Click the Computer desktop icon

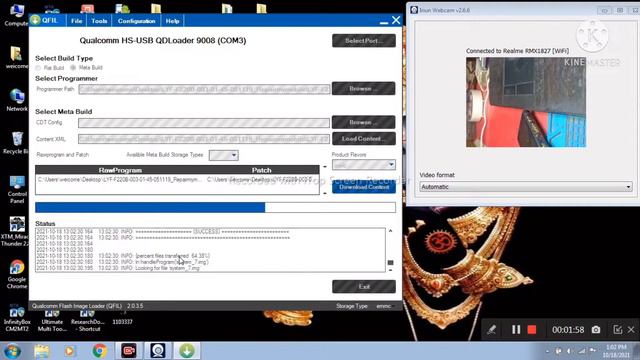click(x=16, y=15)
